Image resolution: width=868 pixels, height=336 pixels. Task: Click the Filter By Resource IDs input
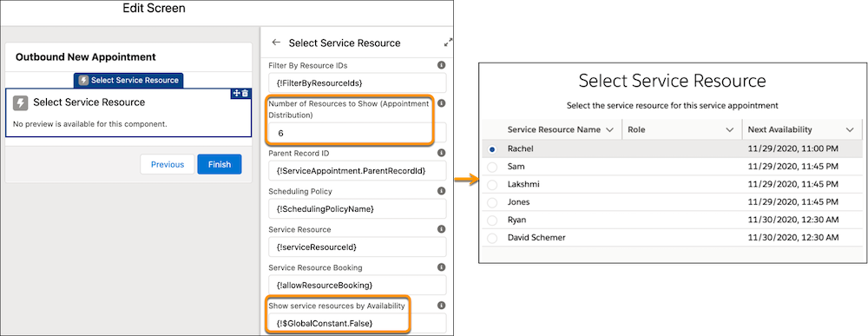(x=357, y=83)
